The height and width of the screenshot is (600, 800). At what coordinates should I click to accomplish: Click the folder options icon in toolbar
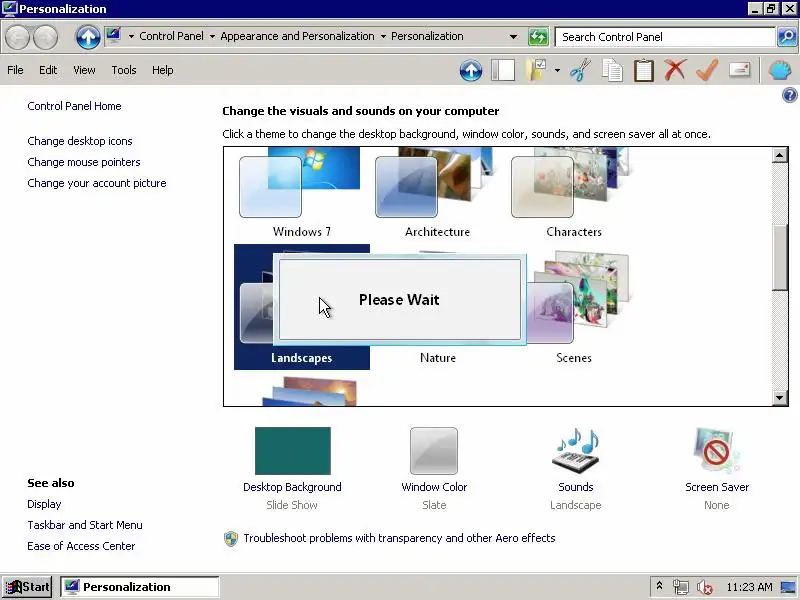[537, 70]
